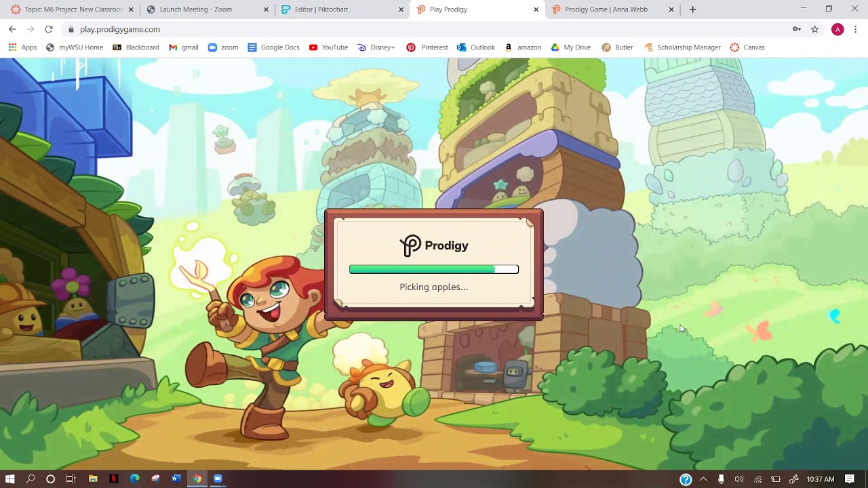Screen dimensions: 868x488
Task: Open the My Drive bookmark
Action: [570, 47]
